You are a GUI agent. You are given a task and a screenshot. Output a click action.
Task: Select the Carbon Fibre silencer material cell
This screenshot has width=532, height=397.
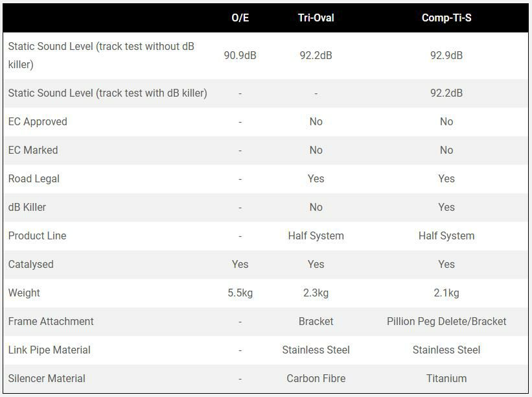point(316,379)
